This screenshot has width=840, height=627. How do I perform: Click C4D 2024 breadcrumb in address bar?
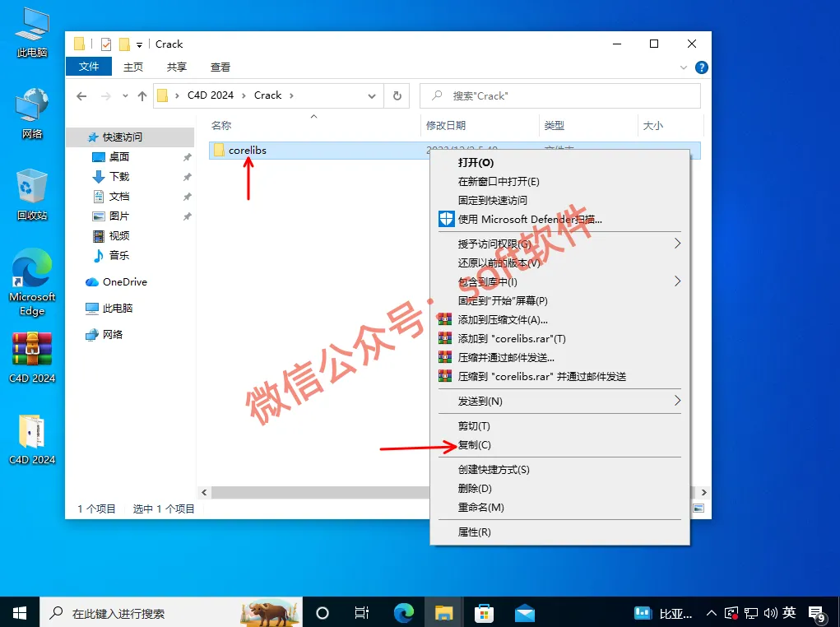tap(210, 95)
